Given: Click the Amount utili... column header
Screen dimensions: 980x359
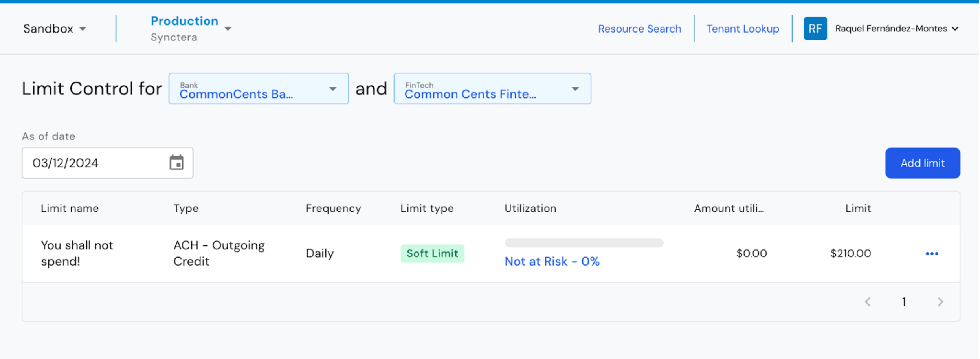Looking at the screenshot, I should point(729,209).
